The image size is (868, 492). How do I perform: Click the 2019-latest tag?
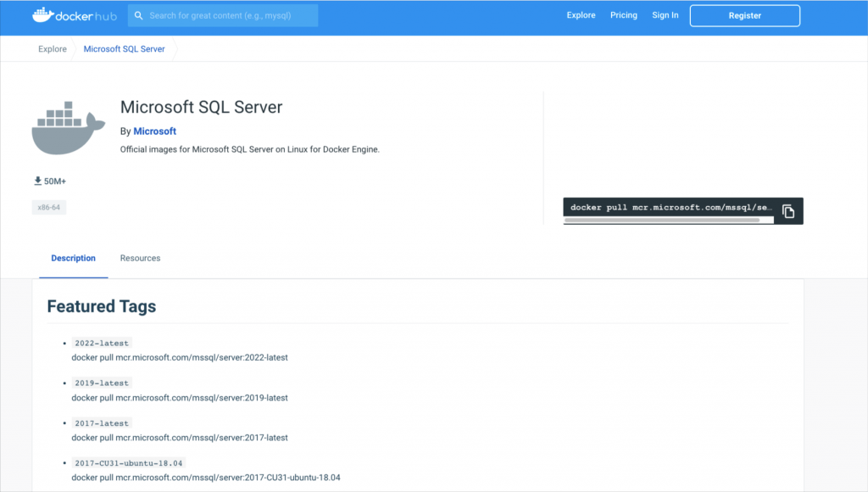point(102,383)
